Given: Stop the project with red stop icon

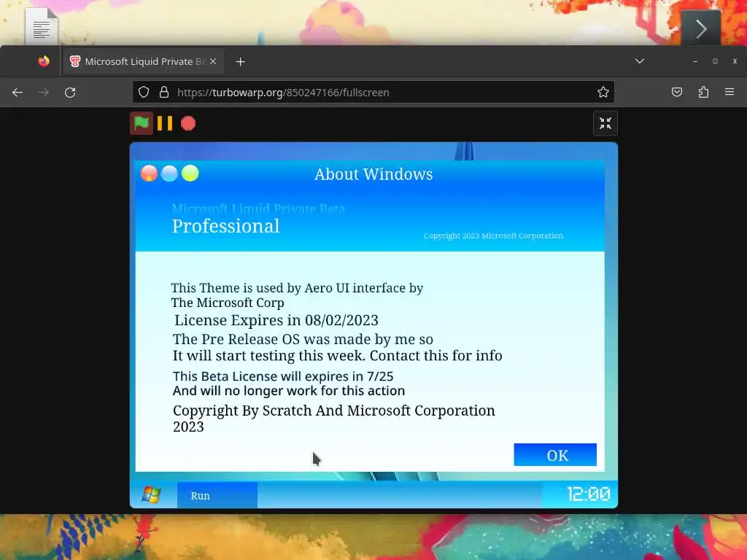Looking at the screenshot, I should 188,123.
